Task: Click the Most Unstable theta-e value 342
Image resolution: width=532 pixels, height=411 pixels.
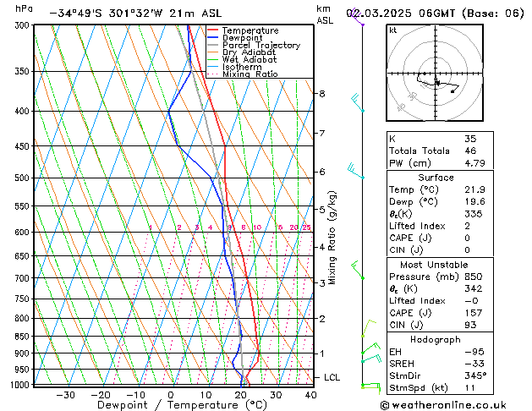Action: point(474,289)
